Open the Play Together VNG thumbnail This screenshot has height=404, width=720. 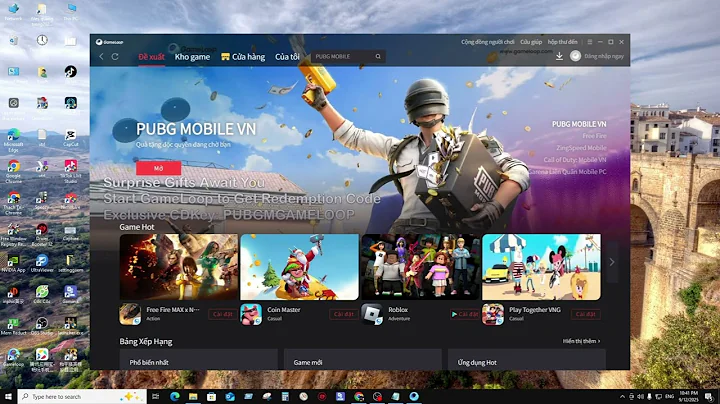point(541,267)
